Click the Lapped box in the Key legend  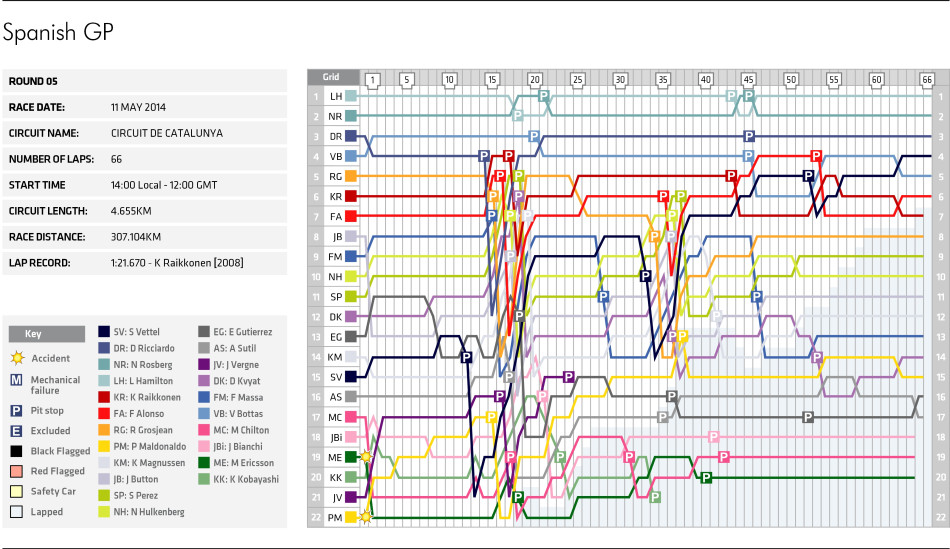(x=16, y=512)
